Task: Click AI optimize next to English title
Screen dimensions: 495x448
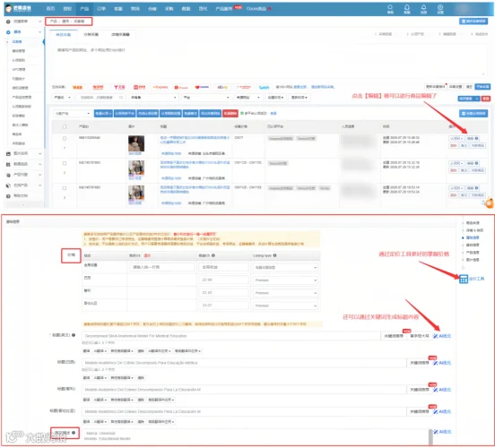Action: 442,336
